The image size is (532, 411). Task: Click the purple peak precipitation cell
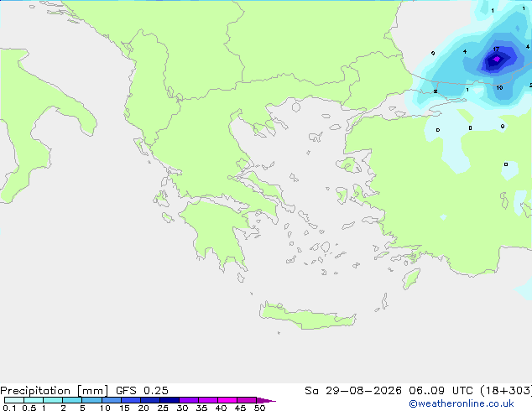coord(497,59)
